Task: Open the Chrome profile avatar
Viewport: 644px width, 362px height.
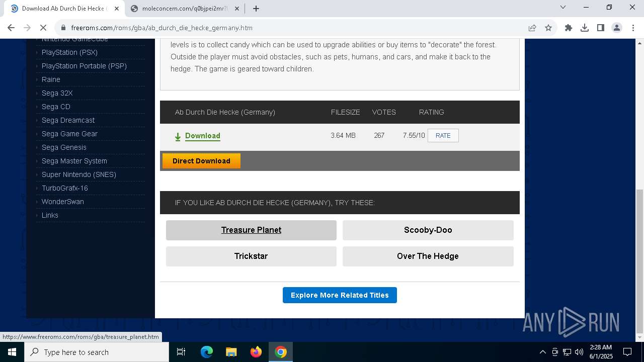Action: tap(617, 28)
